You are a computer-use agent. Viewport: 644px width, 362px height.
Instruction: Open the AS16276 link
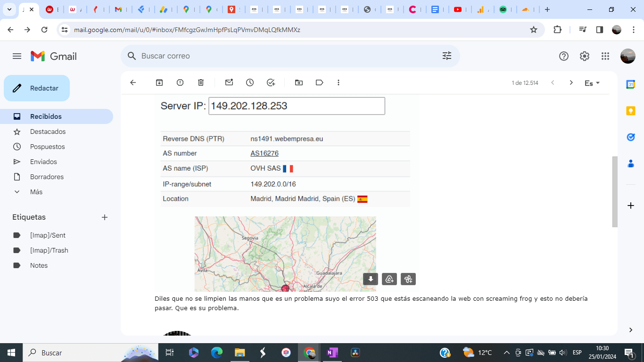coord(264,153)
